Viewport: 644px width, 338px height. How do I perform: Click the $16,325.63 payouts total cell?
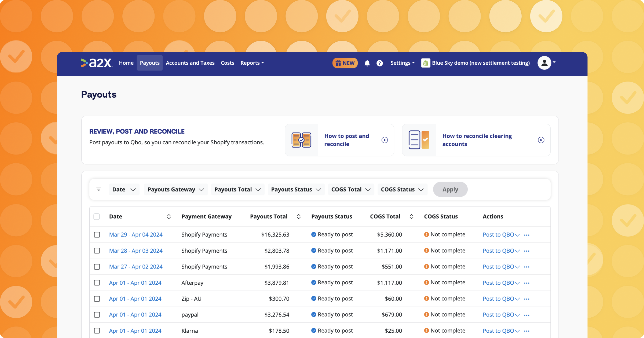click(275, 235)
